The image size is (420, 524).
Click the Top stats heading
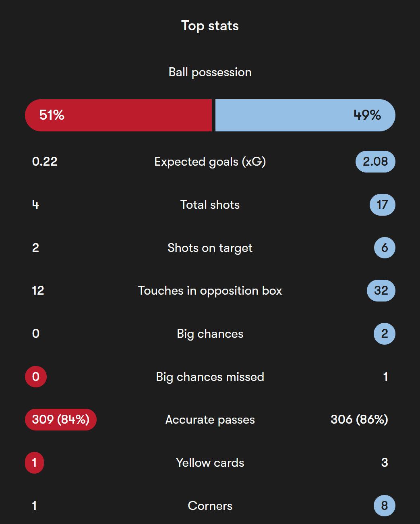tap(210, 26)
